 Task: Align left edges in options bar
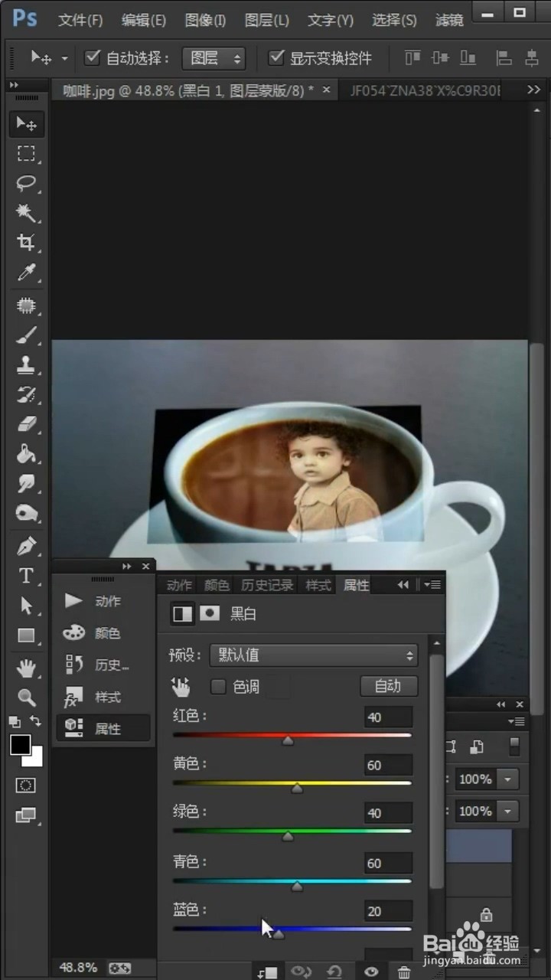click(504, 57)
